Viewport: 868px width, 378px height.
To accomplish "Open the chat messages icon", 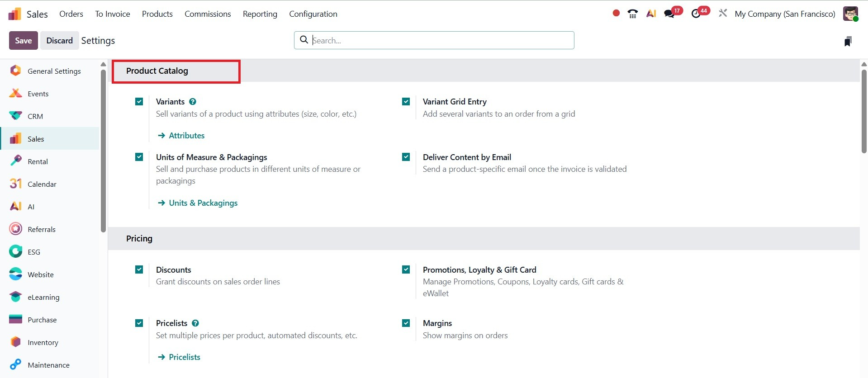I will (x=669, y=14).
